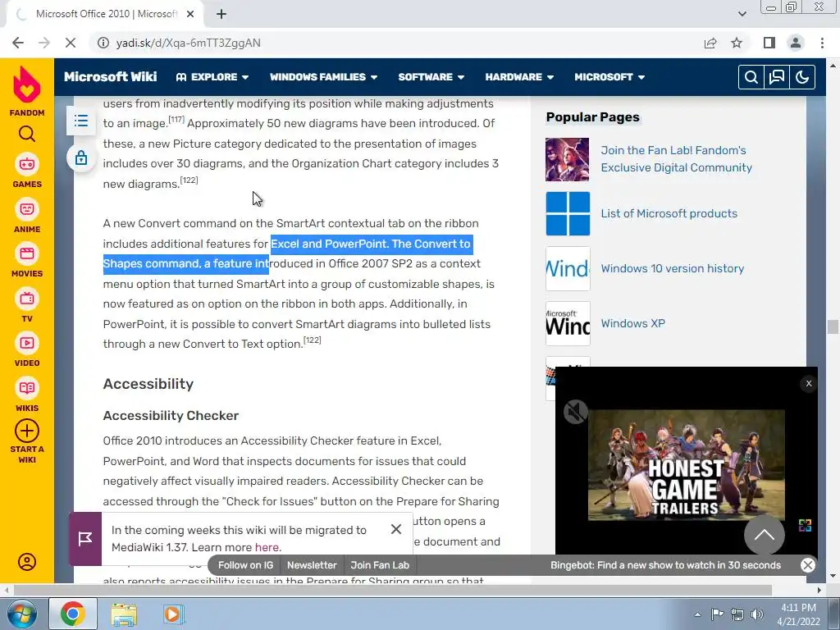The height and width of the screenshot is (630, 840).
Task: Open the table of contents list icon
Action: point(81,121)
